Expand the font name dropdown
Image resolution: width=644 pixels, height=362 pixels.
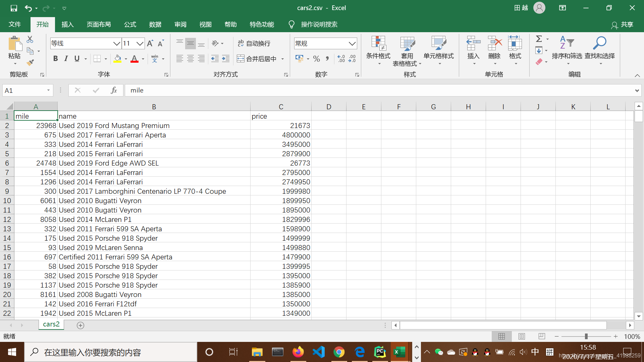[116, 44]
